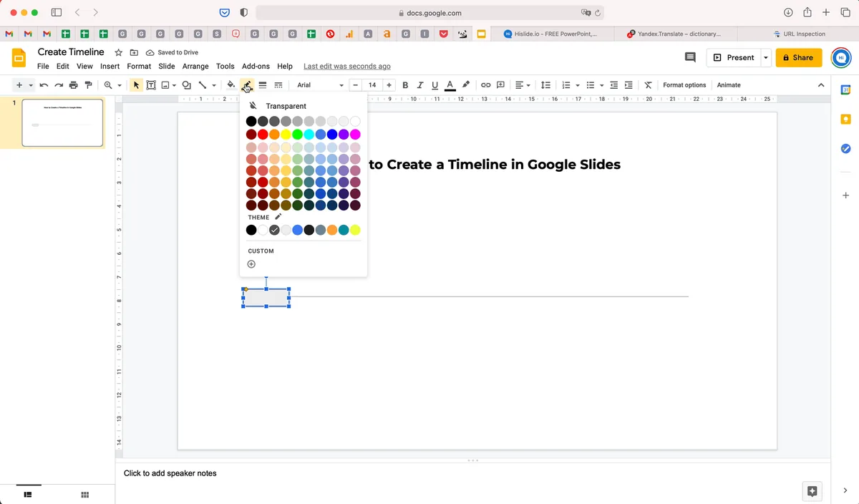This screenshot has height=504, width=859.
Task: Open the File menu
Action: (43, 66)
